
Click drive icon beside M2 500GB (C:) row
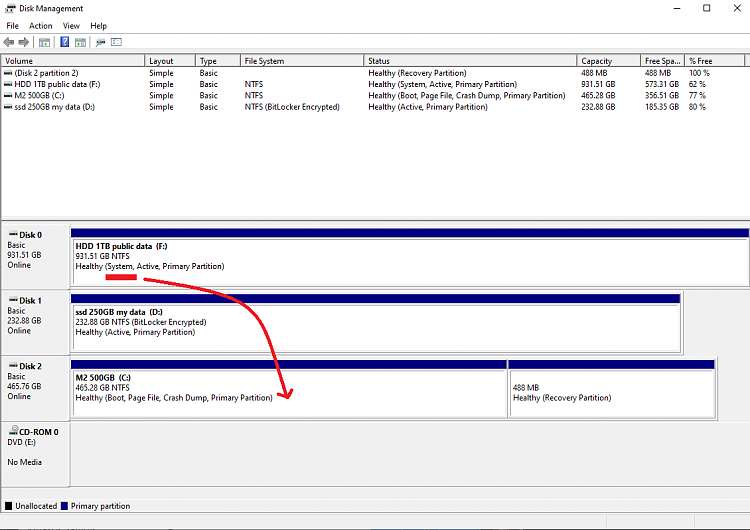tap(8, 95)
